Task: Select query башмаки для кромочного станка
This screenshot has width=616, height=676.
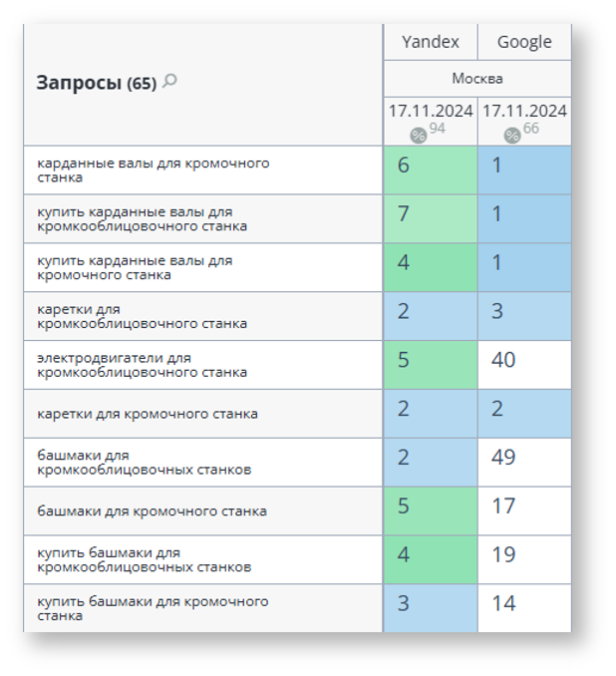Action: pos(152,511)
